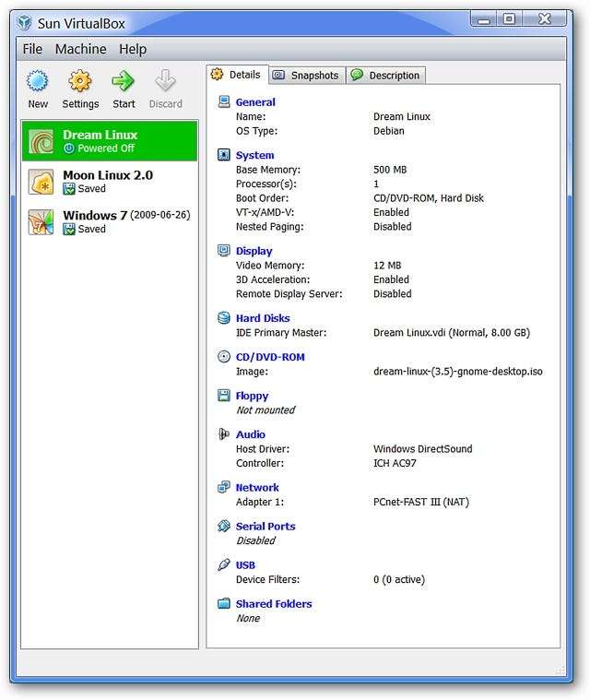
Task: Switch to the Snapshots tab
Action: click(307, 76)
